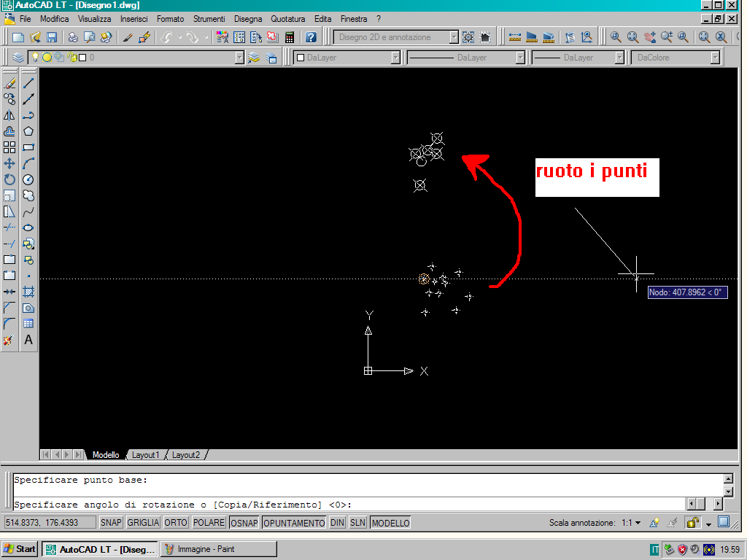Open the DaLayer color dropdown
This screenshot has width=747, height=560.
pyautogui.click(x=395, y=58)
